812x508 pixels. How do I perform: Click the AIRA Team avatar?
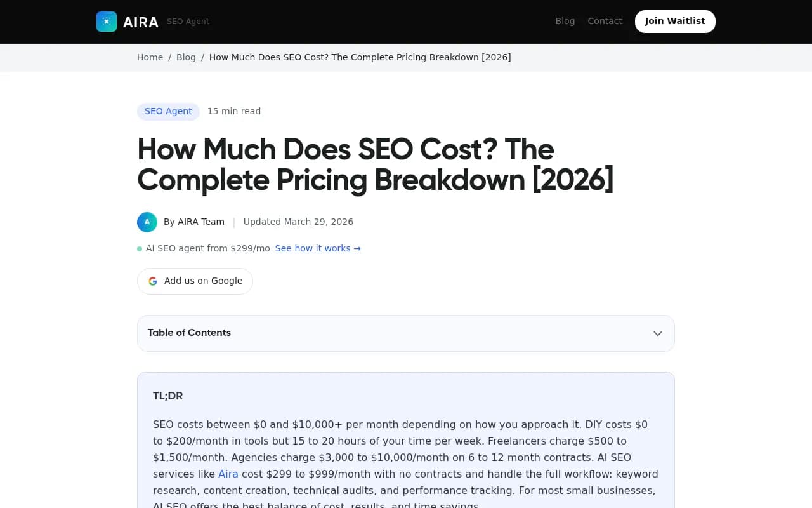coord(147,222)
